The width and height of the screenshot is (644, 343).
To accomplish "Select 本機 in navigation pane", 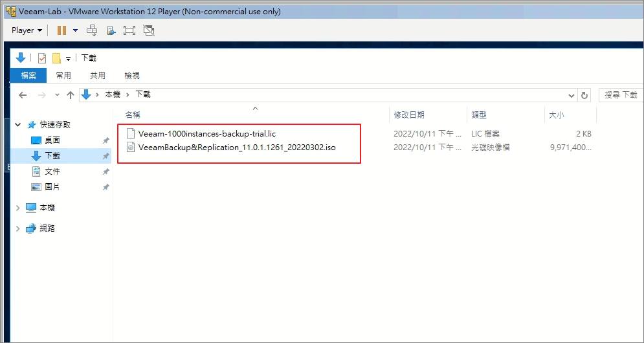I will coord(47,208).
